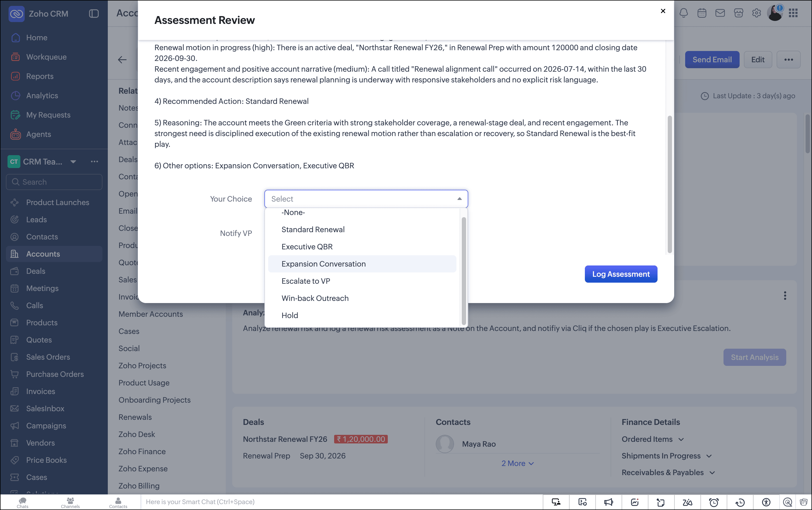Open Home from the sidebar
This screenshot has height=510, width=812.
tap(37, 37)
